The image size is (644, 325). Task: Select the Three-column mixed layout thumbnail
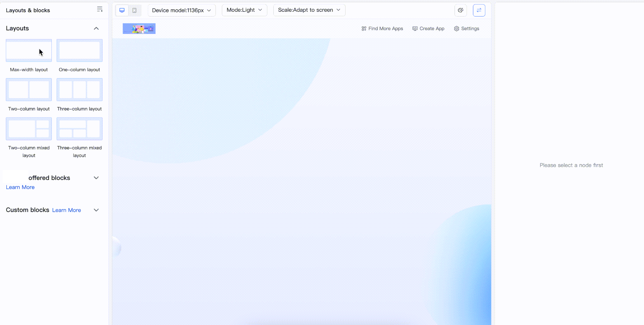click(79, 129)
